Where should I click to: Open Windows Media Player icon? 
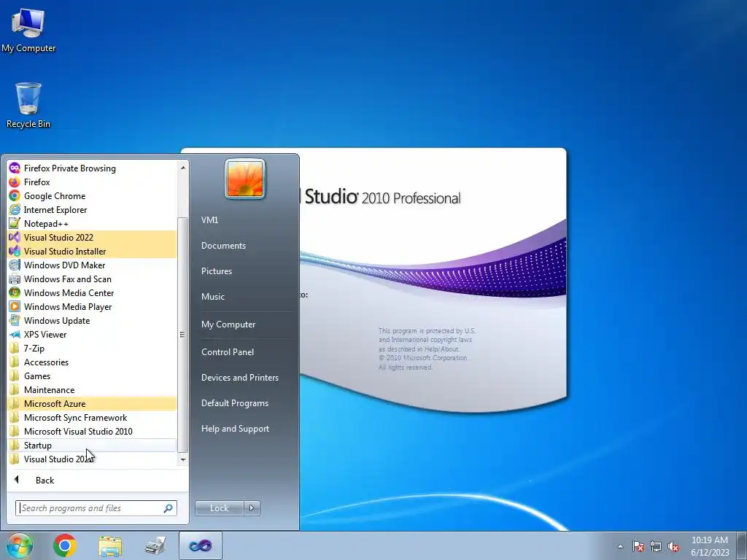pyautogui.click(x=15, y=307)
